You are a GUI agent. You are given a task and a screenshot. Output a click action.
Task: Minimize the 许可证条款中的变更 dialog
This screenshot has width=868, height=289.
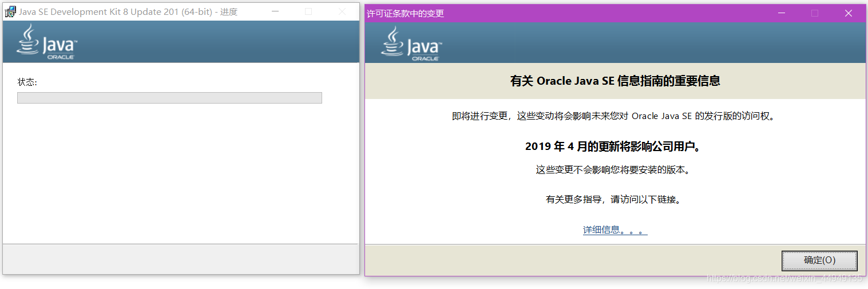point(782,13)
